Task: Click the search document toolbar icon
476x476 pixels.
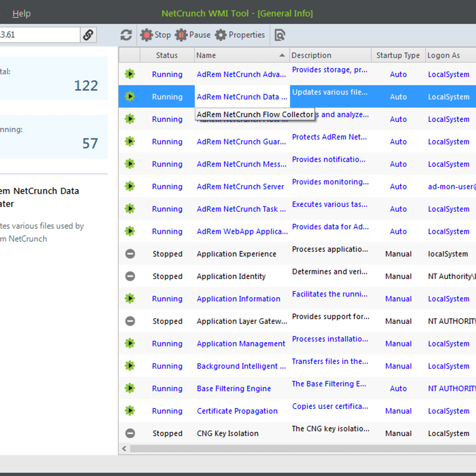Action: (x=280, y=35)
